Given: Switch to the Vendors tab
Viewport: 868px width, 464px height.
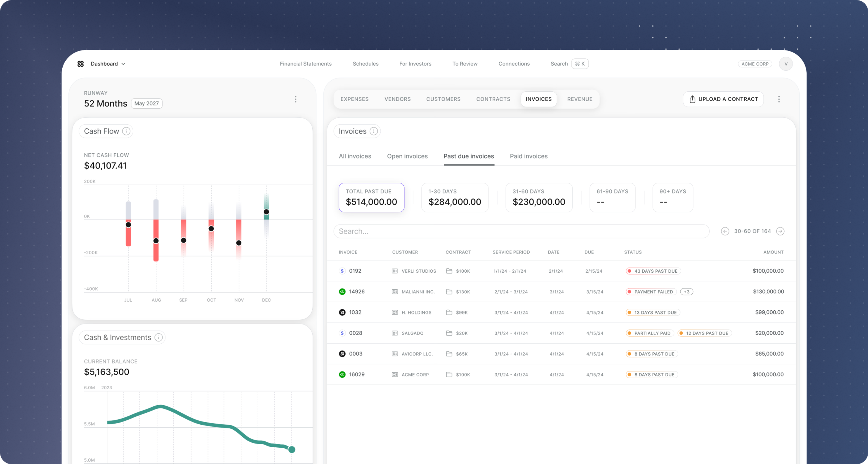Looking at the screenshot, I should point(398,99).
